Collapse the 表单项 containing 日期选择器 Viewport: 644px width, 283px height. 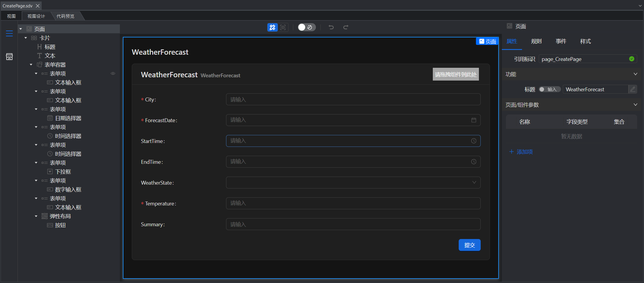coord(36,109)
